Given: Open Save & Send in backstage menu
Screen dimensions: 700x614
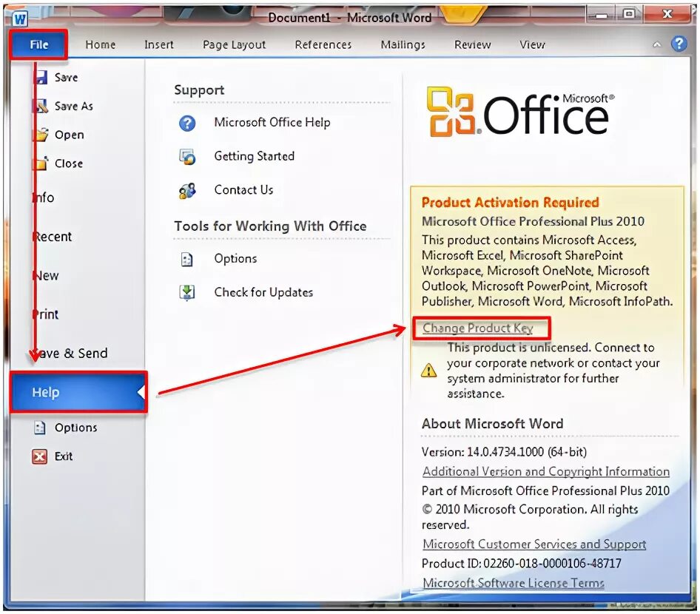Looking at the screenshot, I should 70,354.
